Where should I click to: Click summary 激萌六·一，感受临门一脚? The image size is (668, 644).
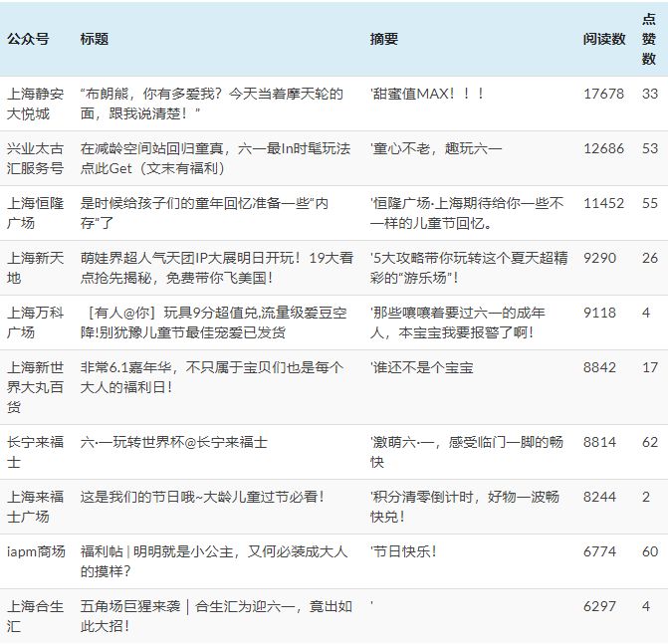tap(467, 452)
